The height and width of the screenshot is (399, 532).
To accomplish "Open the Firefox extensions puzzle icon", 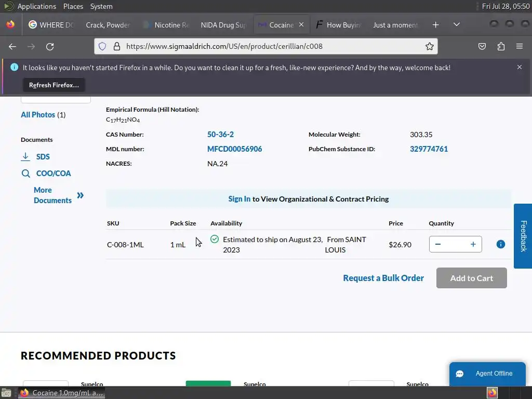I will tap(501, 46).
